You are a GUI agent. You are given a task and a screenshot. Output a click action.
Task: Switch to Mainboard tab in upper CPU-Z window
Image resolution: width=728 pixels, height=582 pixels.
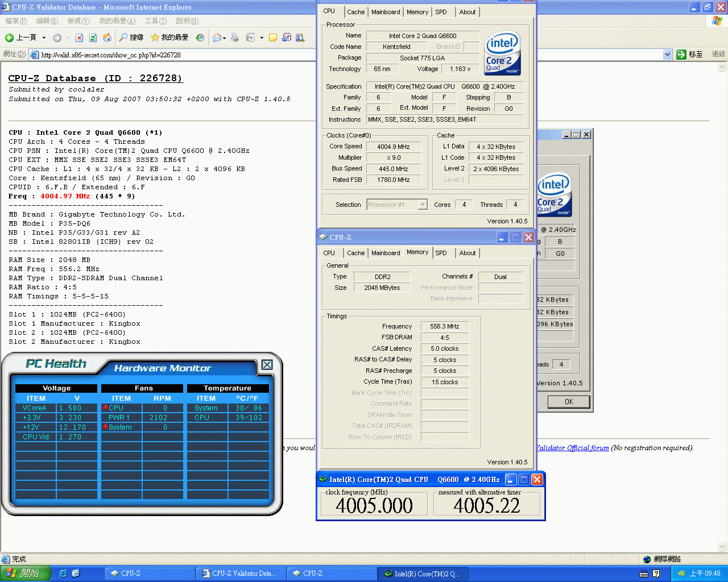[x=386, y=12]
